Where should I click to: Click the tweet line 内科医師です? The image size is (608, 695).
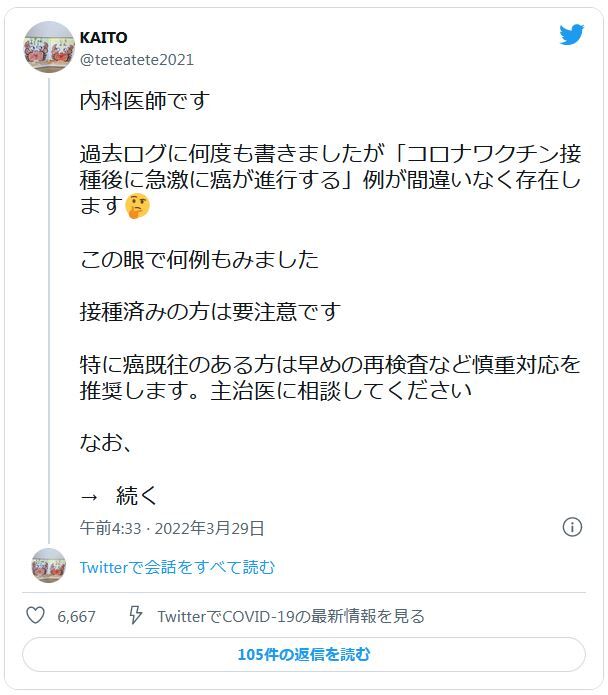pyautogui.click(x=145, y=101)
